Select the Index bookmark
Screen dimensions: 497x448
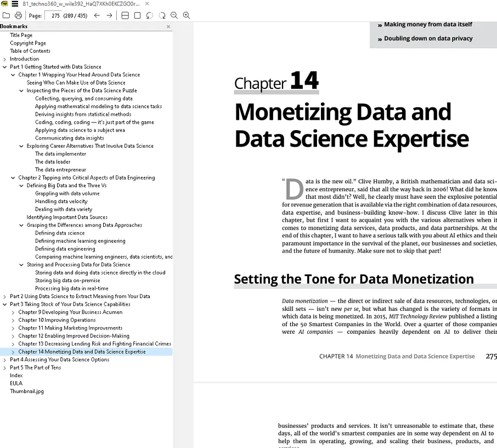[x=16, y=376]
